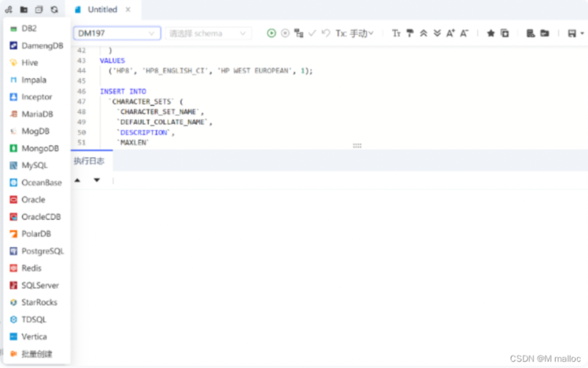Select PolarDB from the database list
588x368 pixels.
pos(37,233)
